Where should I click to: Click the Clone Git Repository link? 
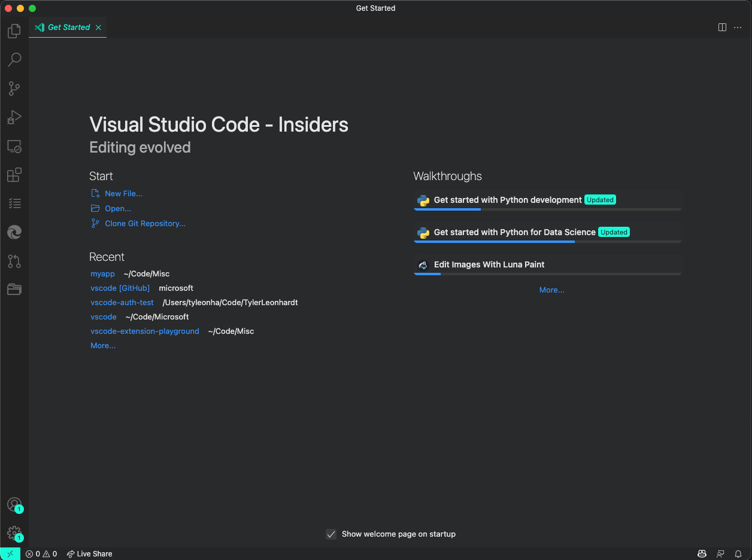pyautogui.click(x=144, y=223)
